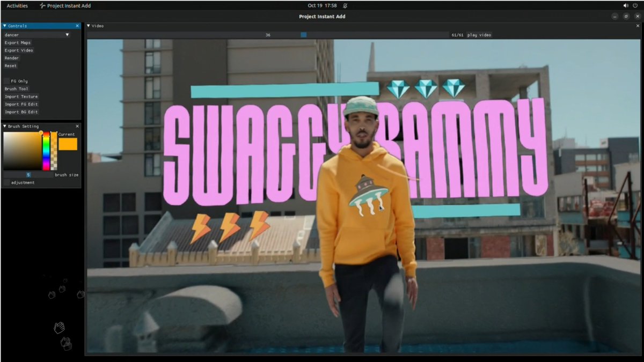This screenshot has height=362, width=644.
Task: Click the volume speaker icon
Action: click(625, 5)
